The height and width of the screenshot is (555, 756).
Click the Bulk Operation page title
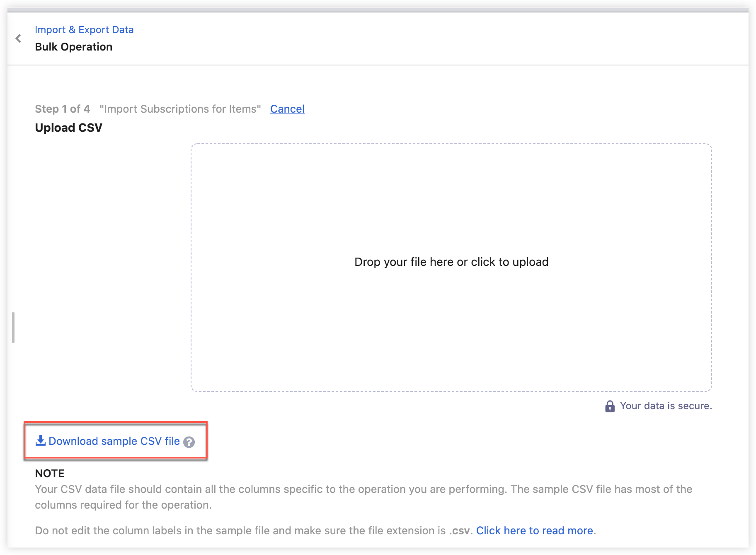tap(74, 47)
